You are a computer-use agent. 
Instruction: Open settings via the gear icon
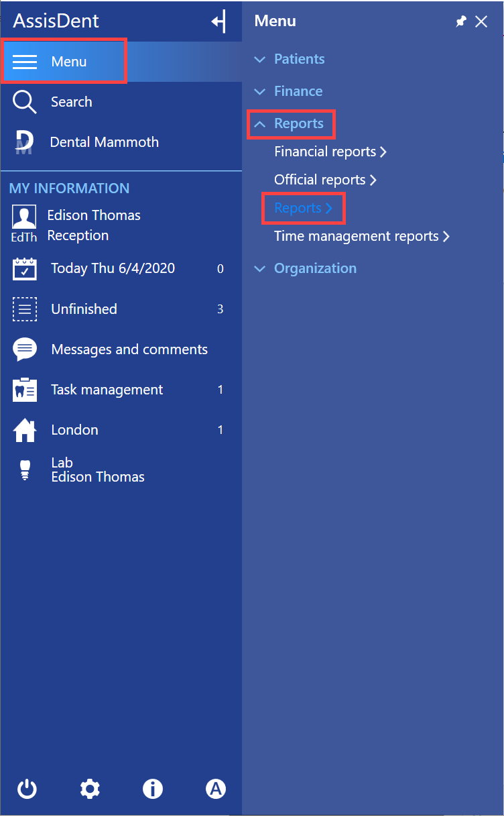(x=90, y=789)
